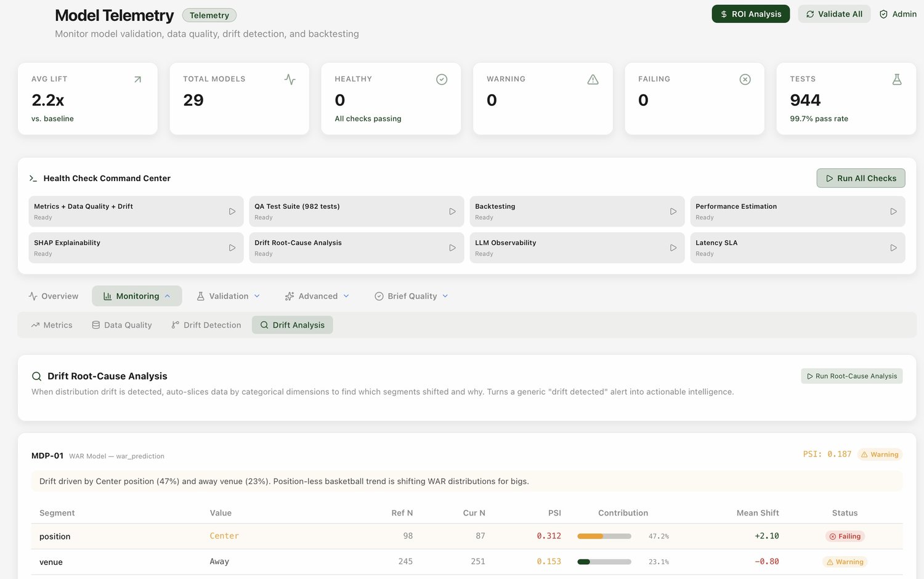
Task: Click the Warning status badge in venue row
Action: point(845,562)
